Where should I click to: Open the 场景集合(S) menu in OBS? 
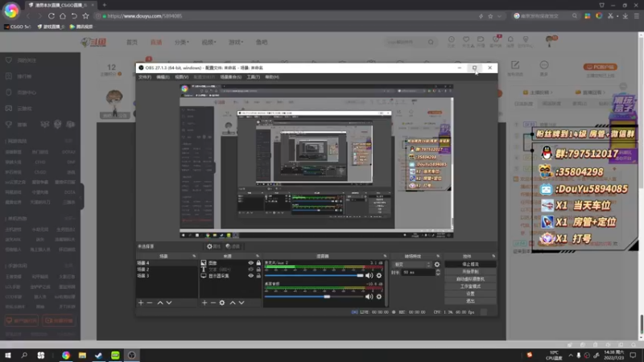pos(230,77)
